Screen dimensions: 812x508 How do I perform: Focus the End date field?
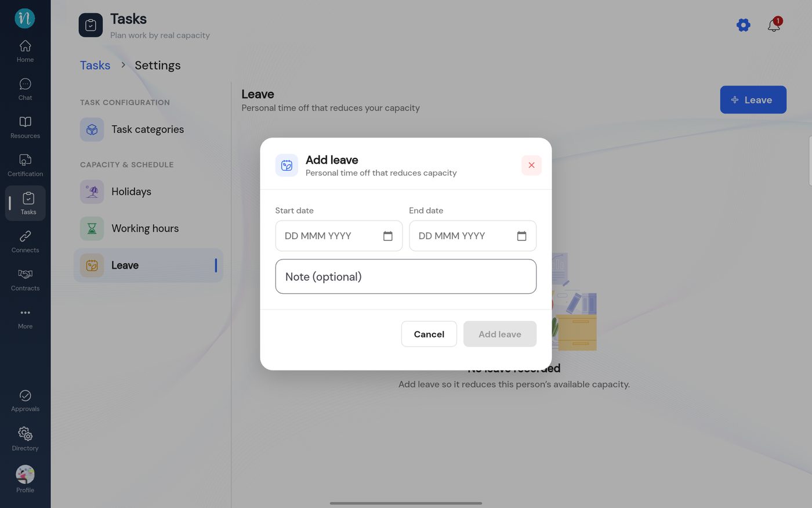pos(473,236)
